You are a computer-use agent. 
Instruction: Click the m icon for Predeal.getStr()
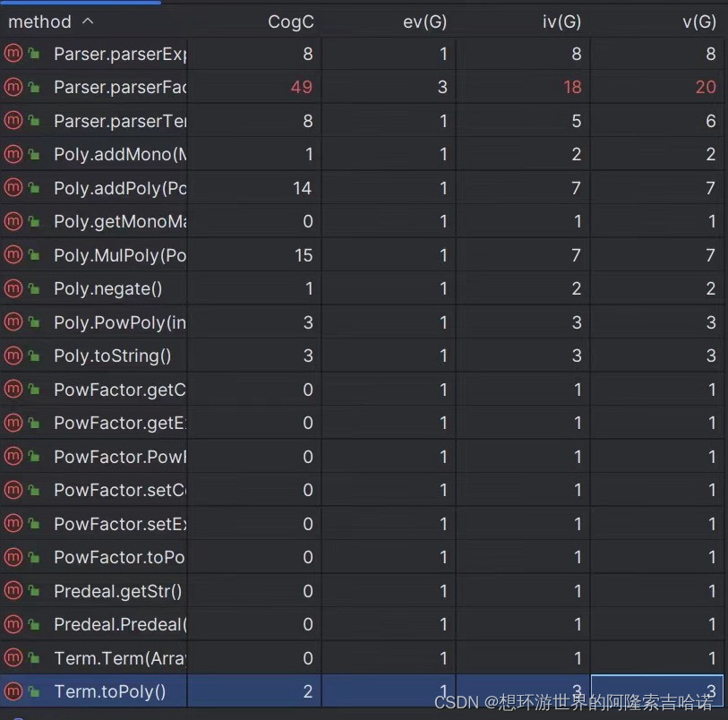point(13,590)
